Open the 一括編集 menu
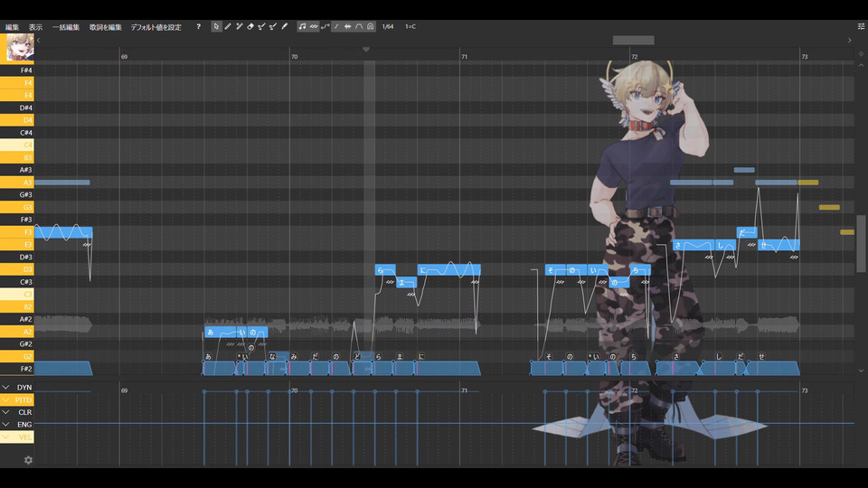Viewport: 868px width, 488px height. (66, 27)
